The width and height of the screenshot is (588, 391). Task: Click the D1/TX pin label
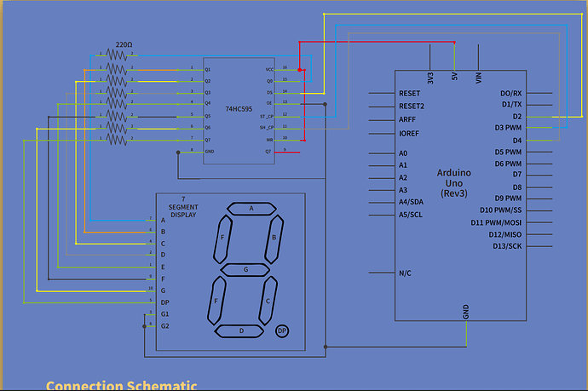pos(511,105)
